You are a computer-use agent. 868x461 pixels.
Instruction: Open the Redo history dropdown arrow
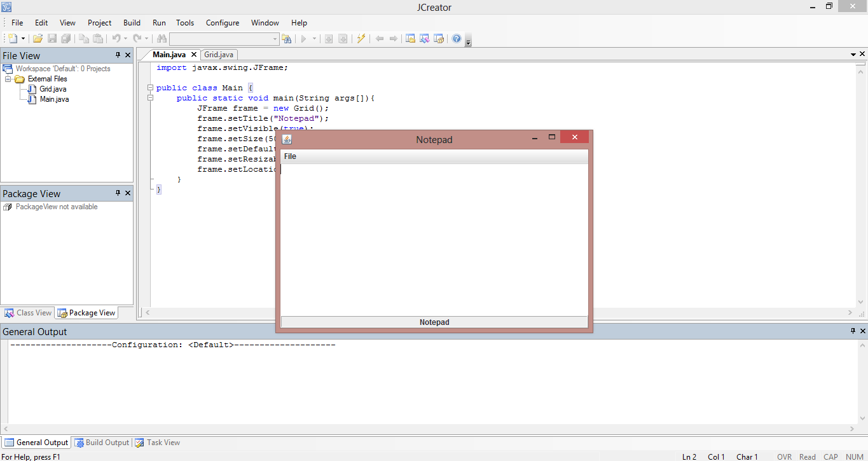146,39
